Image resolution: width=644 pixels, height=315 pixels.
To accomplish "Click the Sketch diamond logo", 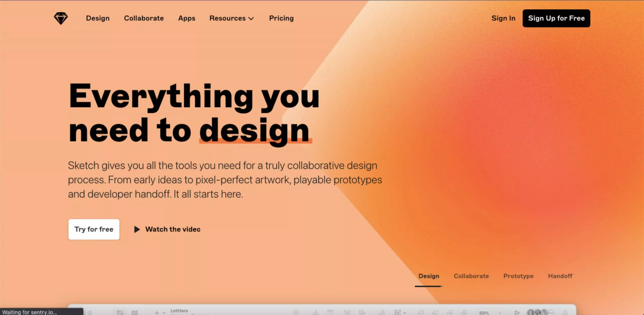I will click(61, 18).
